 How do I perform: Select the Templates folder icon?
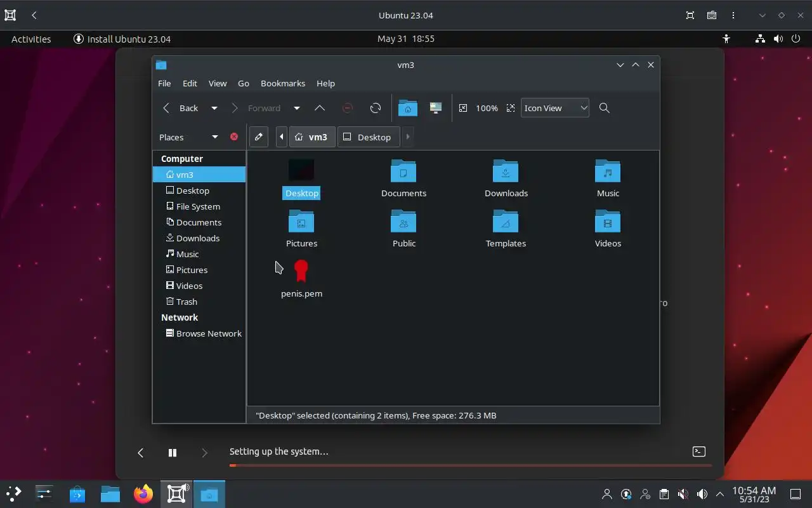pos(506,220)
